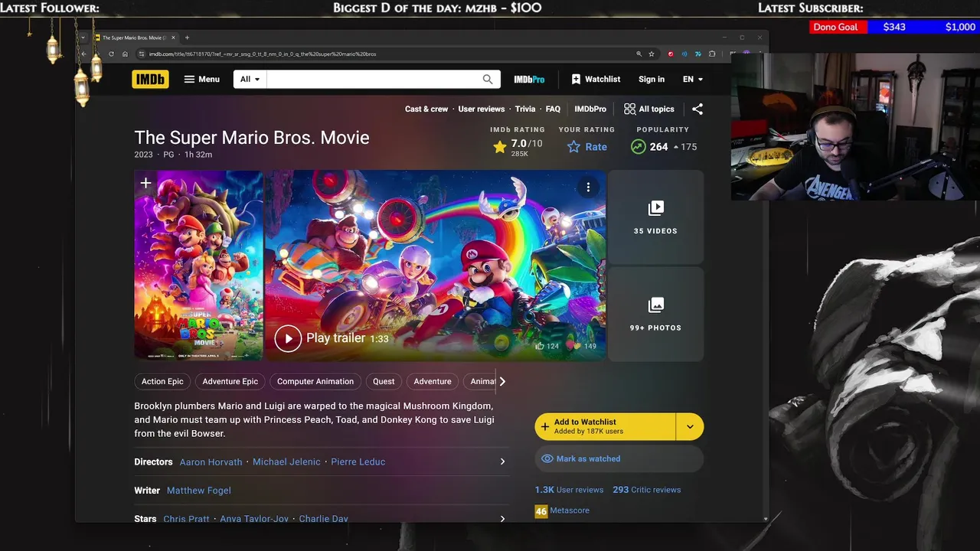Open Pierre Leduc's page
The height and width of the screenshot is (551, 980).
pos(358,462)
